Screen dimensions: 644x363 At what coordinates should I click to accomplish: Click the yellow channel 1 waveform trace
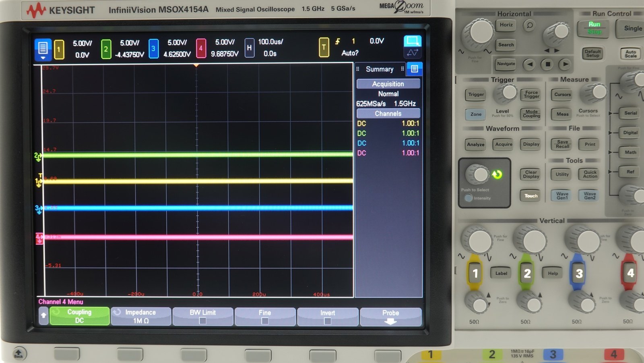pyautogui.click(x=197, y=181)
